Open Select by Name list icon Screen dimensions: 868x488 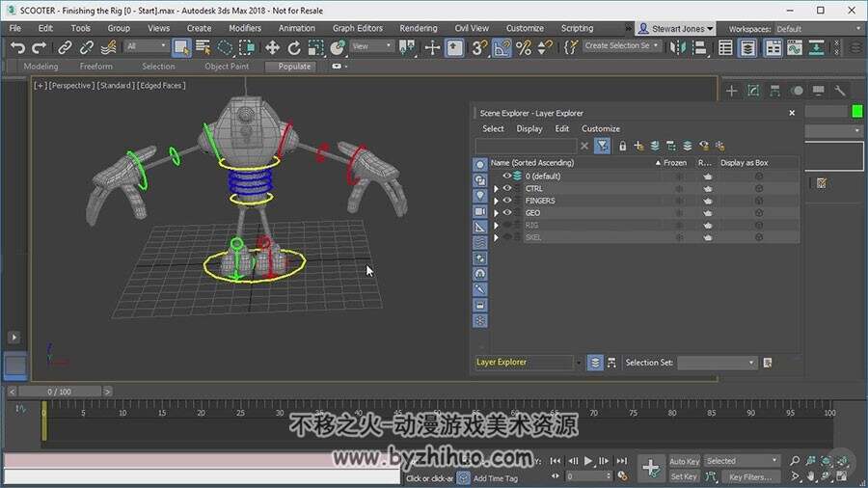click(x=203, y=47)
